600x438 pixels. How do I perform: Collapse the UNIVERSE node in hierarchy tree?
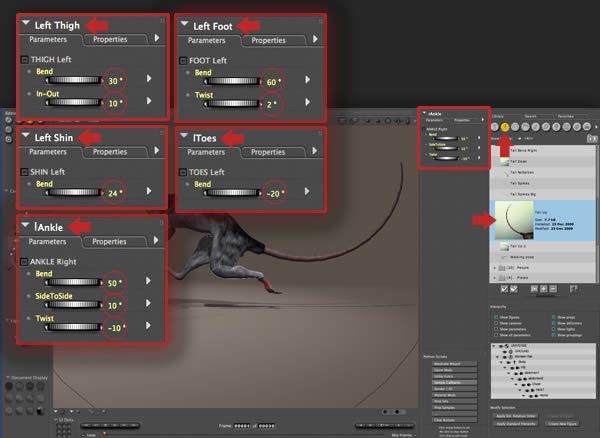pyautogui.click(x=494, y=346)
